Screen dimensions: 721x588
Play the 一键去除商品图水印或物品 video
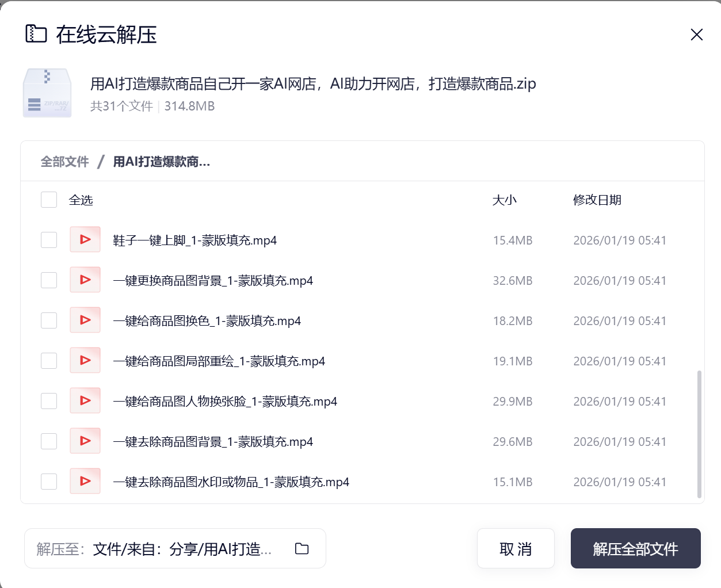(85, 482)
